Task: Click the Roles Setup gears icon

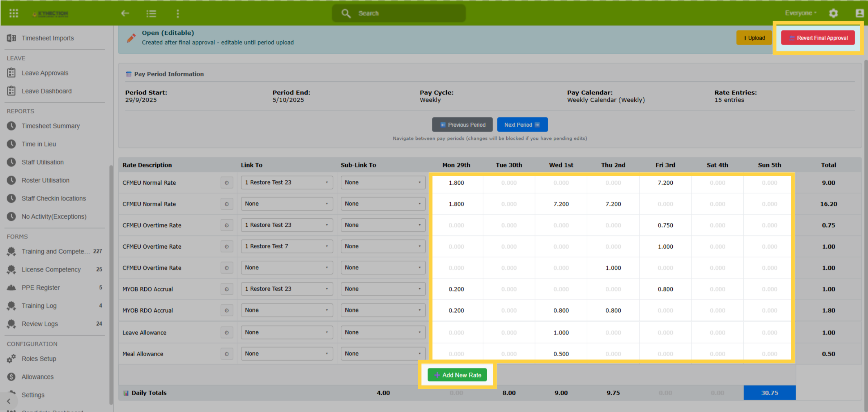Action: 11,358
